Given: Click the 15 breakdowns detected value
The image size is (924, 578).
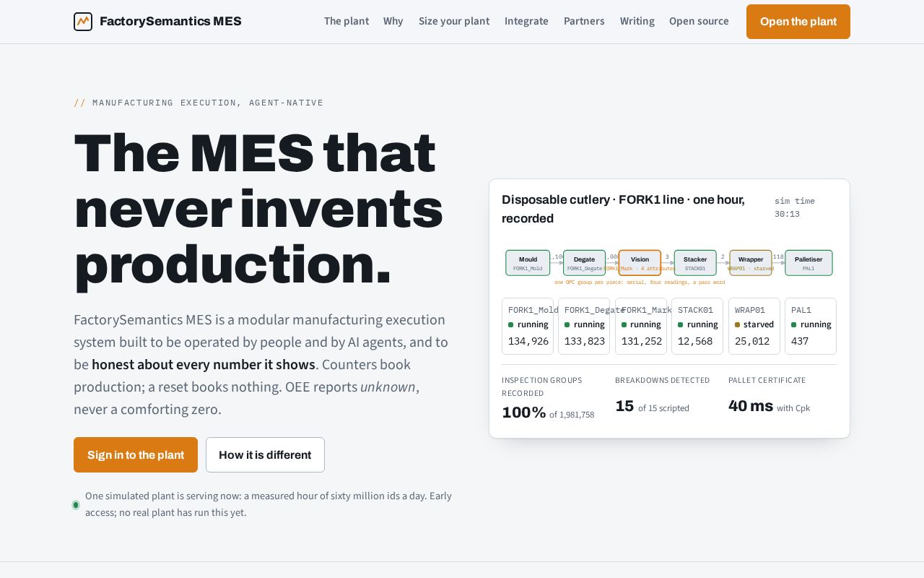Looking at the screenshot, I should point(624,406).
